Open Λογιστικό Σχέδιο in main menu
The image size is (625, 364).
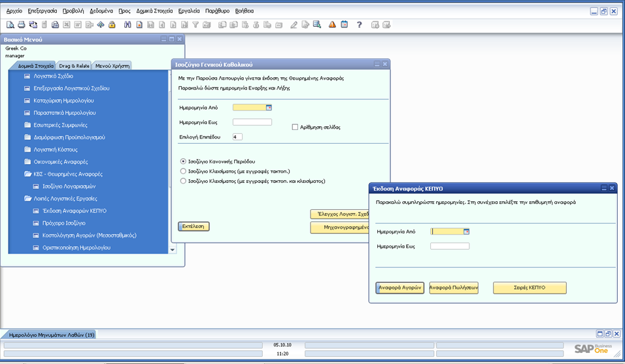click(53, 76)
